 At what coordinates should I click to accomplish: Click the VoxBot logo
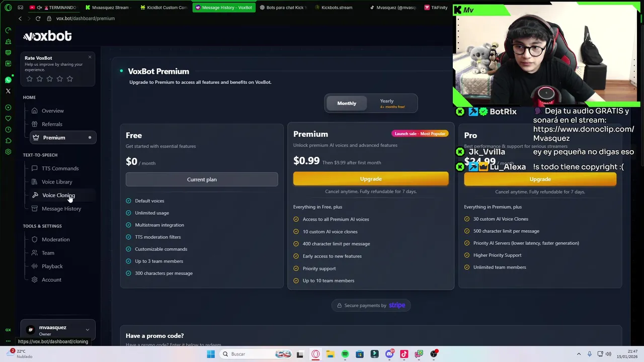pos(47,36)
